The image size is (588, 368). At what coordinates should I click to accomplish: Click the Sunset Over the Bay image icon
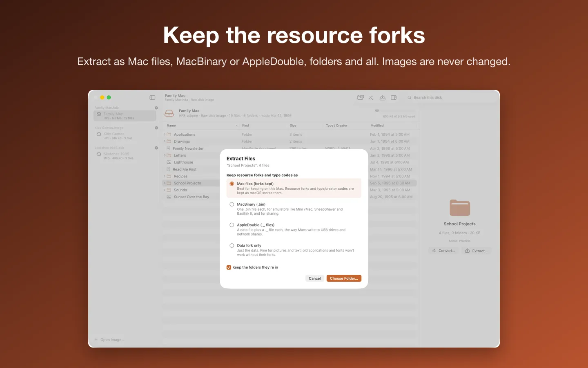(169, 197)
